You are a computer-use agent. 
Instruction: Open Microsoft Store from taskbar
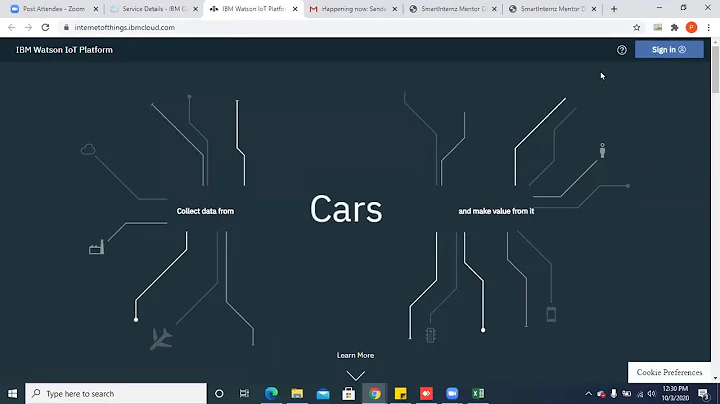(349, 393)
